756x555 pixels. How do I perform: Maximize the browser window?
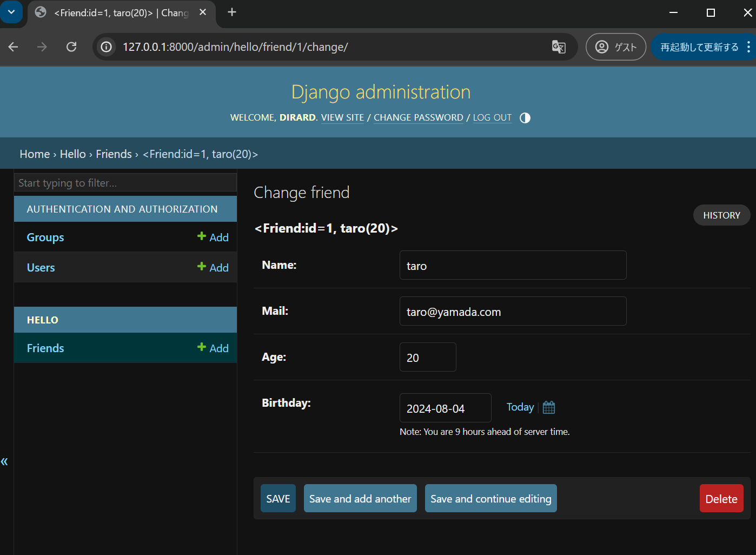(711, 12)
